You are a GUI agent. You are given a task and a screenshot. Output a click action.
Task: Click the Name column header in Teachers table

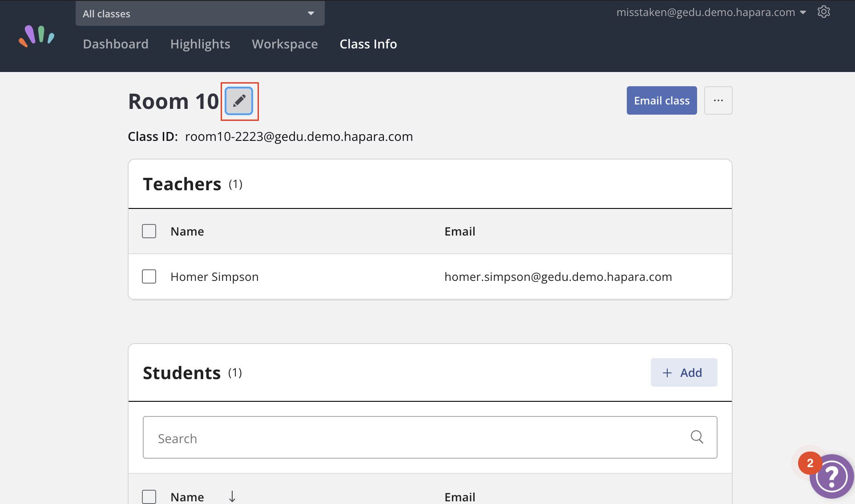(x=187, y=232)
